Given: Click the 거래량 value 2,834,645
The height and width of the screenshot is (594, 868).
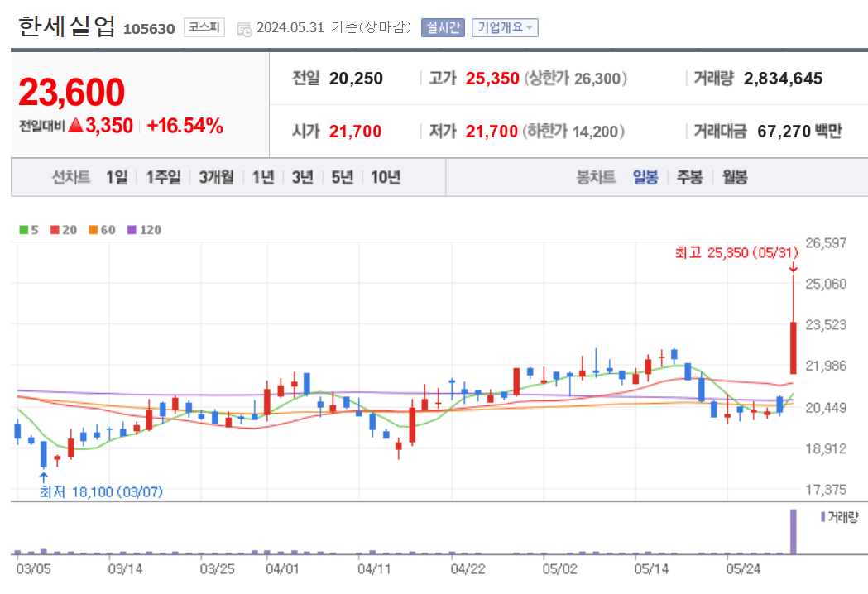Looking at the screenshot, I should (783, 79).
